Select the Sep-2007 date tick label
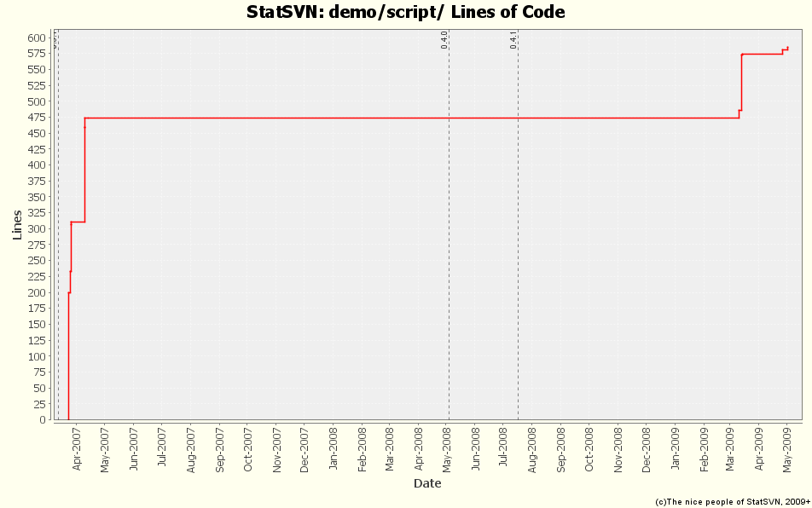 pos(219,449)
